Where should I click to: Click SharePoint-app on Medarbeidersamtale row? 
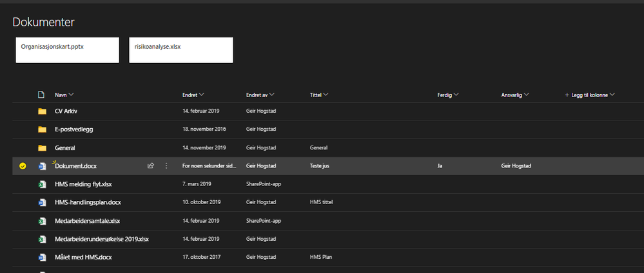[x=263, y=221]
